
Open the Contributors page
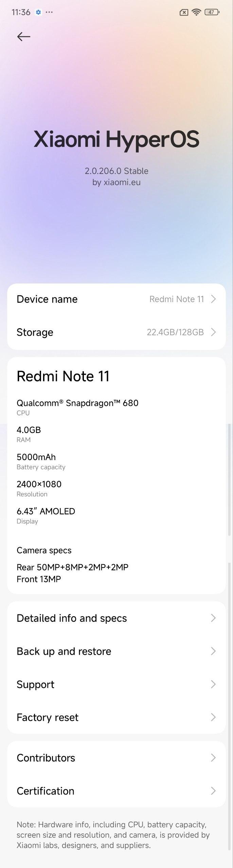tap(116, 758)
